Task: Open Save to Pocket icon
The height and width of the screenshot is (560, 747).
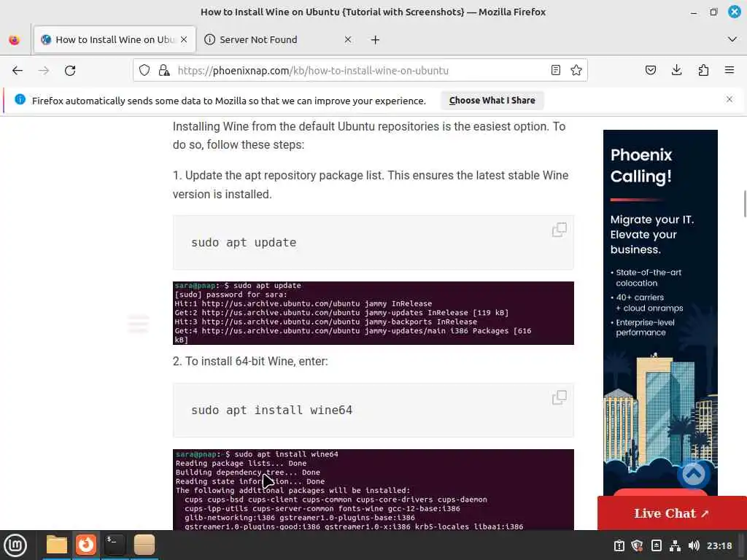Action: (x=650, y=71)
